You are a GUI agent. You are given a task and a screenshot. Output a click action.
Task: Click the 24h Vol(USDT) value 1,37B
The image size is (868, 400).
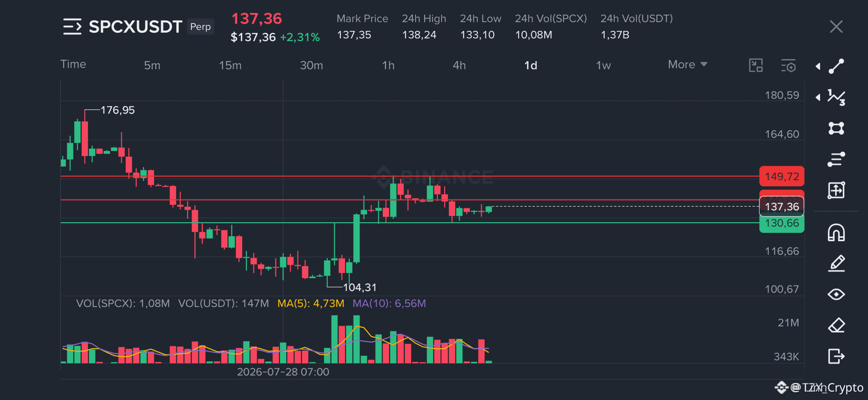(x=615, y=35)
